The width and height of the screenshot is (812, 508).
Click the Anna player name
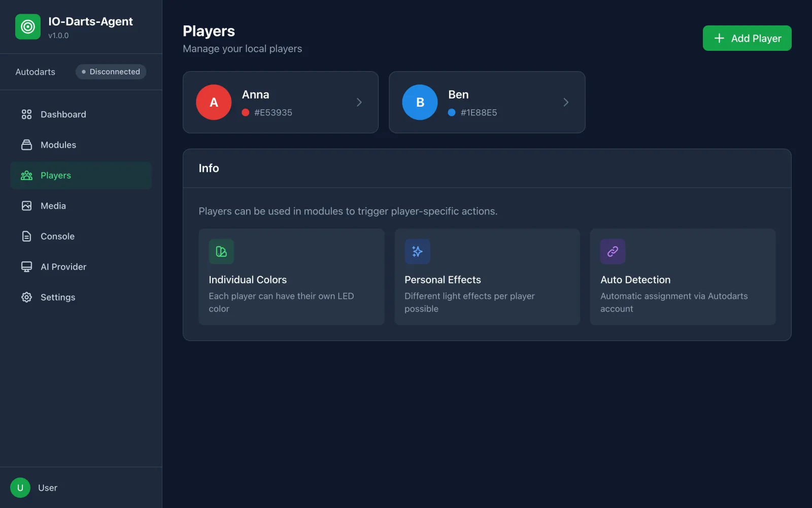click(x=256, y=94)
